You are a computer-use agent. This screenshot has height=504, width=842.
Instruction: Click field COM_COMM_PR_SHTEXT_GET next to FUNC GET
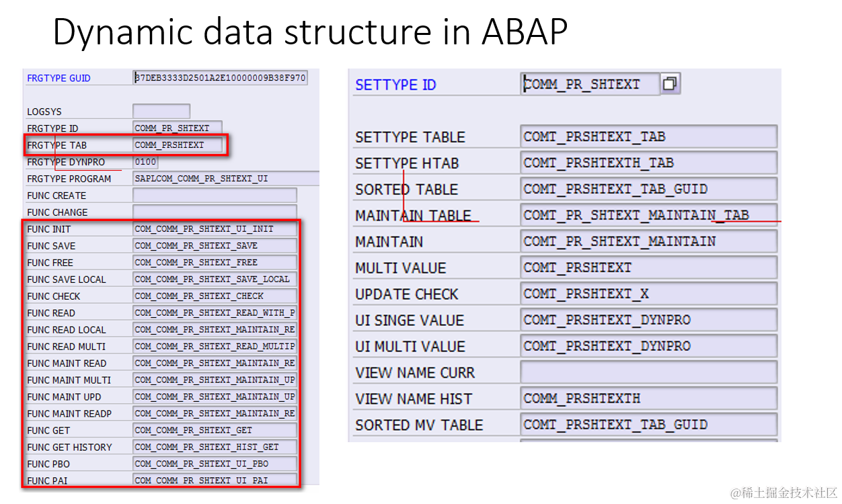[215, 431]
